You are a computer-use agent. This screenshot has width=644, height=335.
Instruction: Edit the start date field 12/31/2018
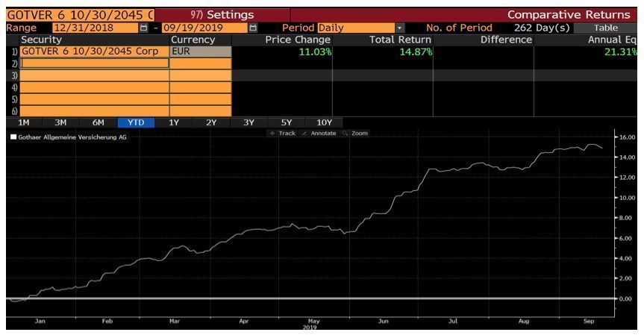(96, 28)
